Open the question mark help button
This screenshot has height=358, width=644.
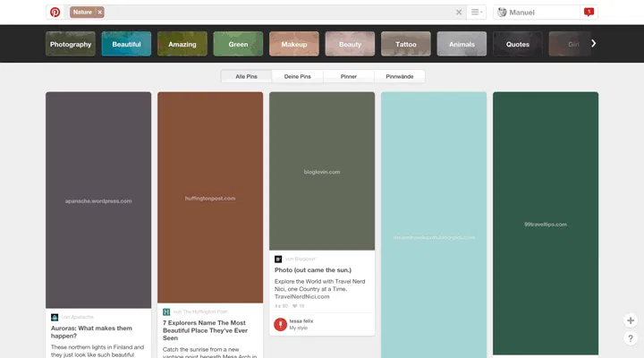(x=631, y=338)
